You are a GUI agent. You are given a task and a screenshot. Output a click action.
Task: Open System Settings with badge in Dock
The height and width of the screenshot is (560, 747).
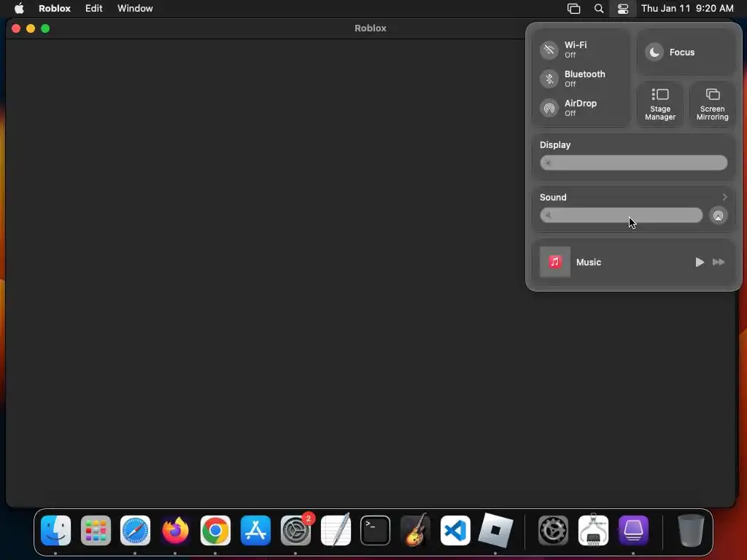[x=295, y=531]
